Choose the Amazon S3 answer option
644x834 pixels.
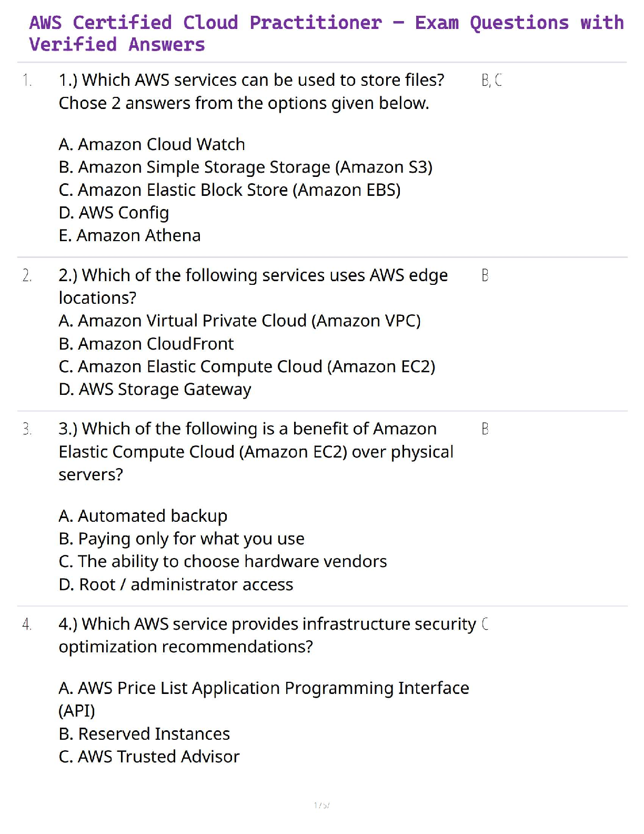click(245, 167)
